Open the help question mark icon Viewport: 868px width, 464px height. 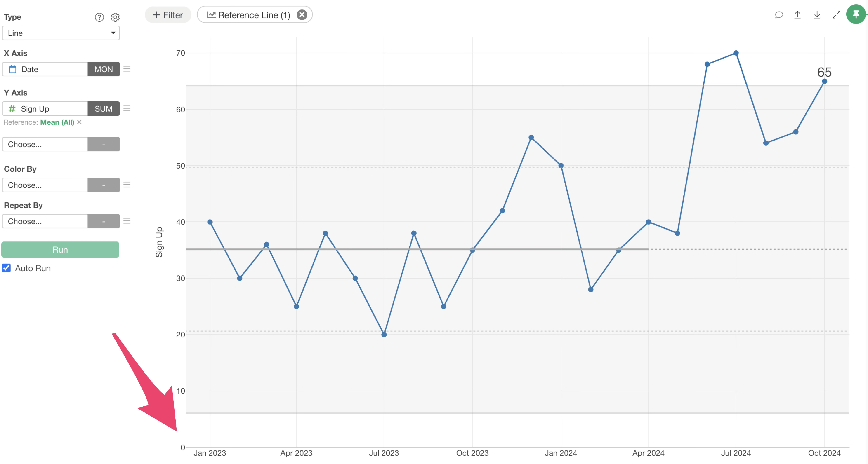coord(99,17)
